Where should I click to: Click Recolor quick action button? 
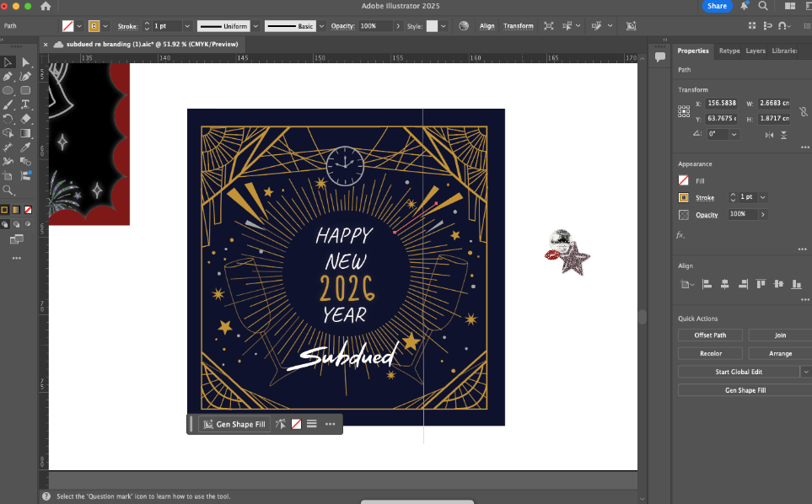click(x=710, y=353)
